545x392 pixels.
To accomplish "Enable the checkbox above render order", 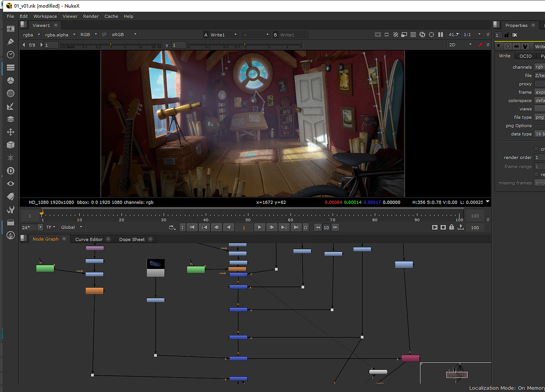I will pyautogui.click(x=536, y=149).
